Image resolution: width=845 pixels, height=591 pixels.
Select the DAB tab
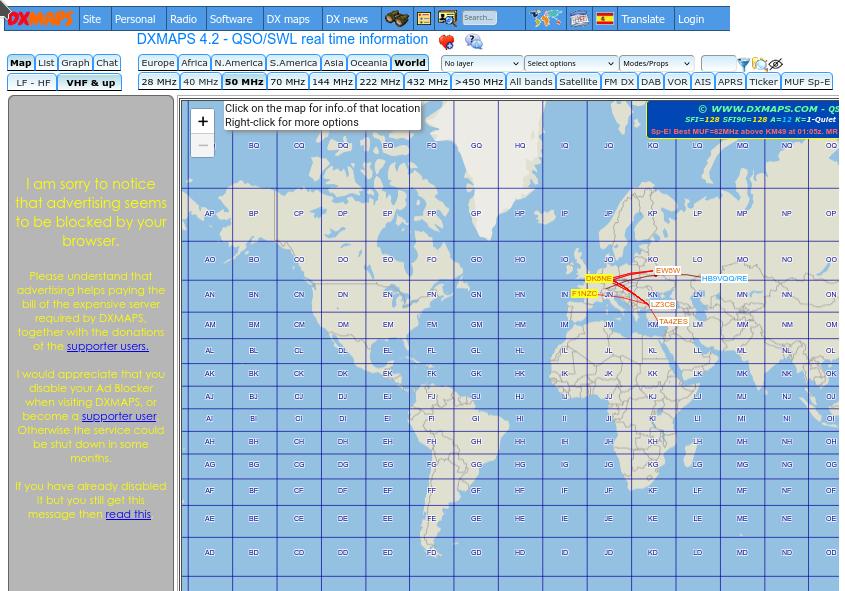[650, 82]
